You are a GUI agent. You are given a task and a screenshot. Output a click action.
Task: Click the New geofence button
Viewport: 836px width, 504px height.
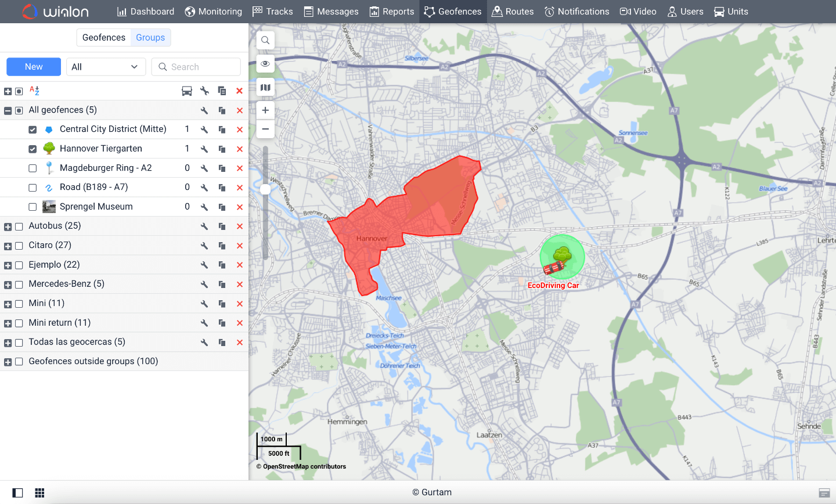(x=33, y=67)
